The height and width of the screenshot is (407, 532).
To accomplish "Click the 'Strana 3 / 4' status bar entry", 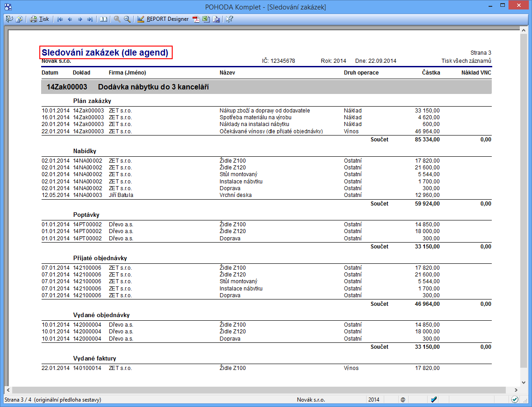I will (52, 399).
